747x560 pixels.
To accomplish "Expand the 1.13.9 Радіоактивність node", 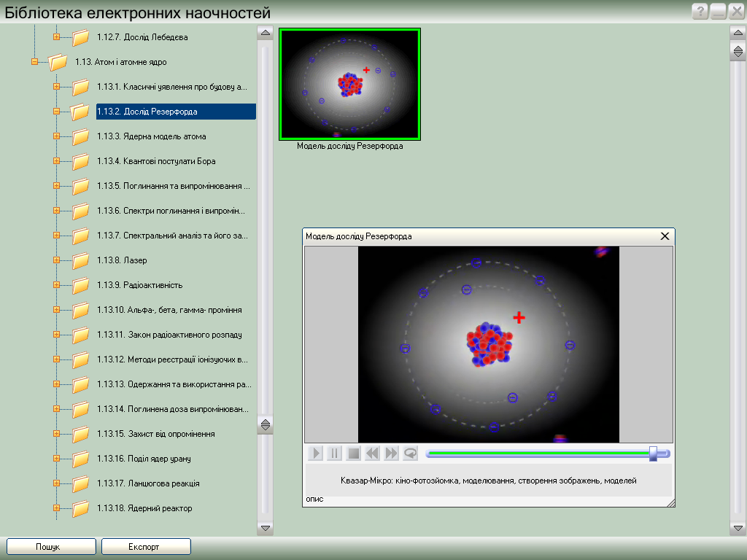I will point(56,285).
